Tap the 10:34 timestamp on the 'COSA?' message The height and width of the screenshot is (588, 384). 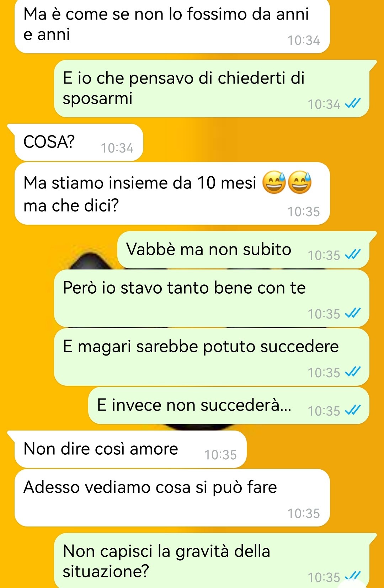tap(117, 148)
